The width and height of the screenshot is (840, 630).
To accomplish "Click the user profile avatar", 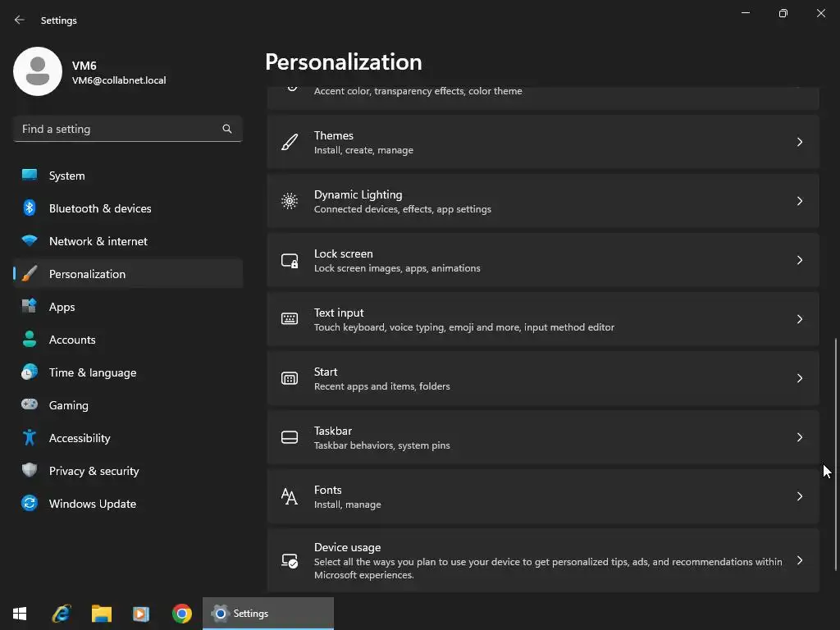I will tap(38, 71).
